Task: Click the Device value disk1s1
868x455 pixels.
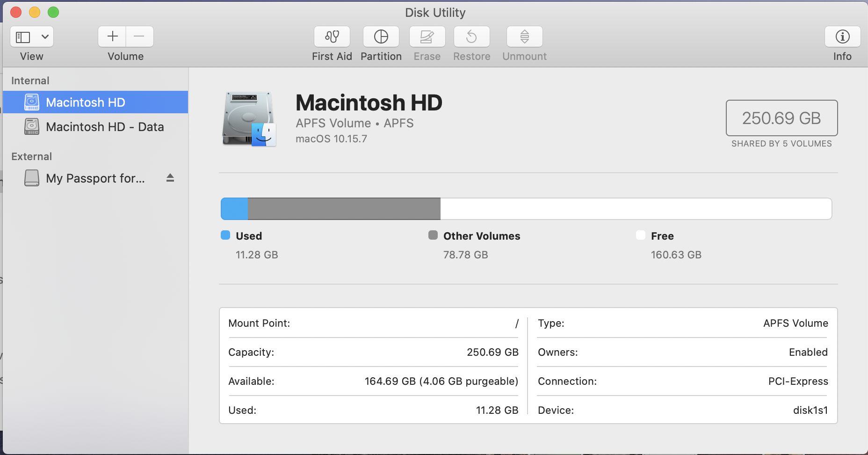Action: (810, 410)
